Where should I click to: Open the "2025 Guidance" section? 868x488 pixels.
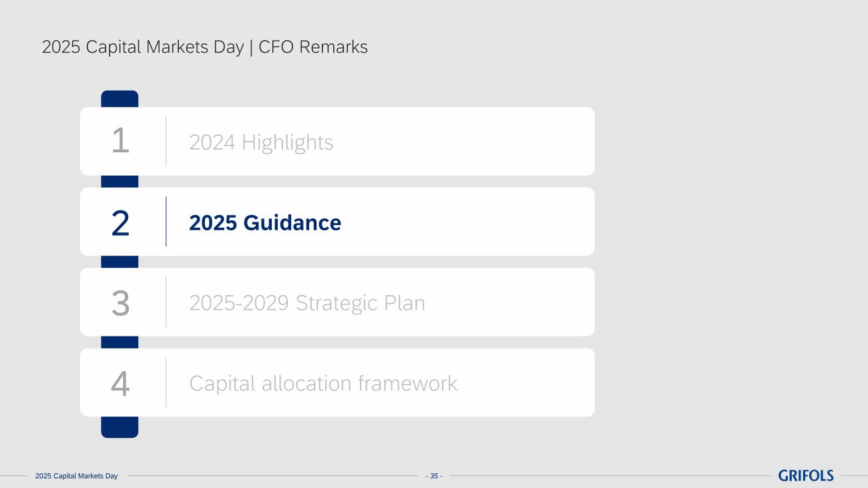(x=265, y=222)
